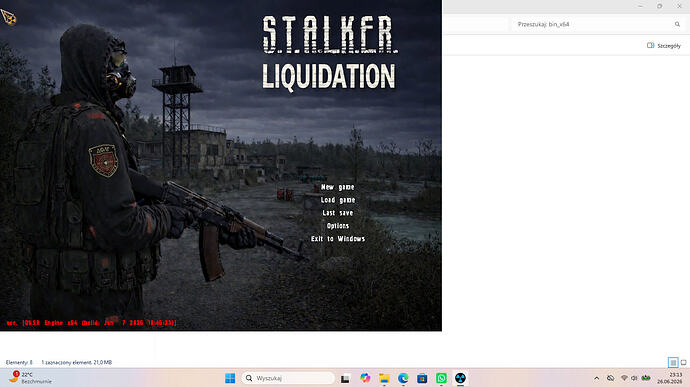Start a New game from the menu
Screen dimensions: 690x387
click(338, 187)
